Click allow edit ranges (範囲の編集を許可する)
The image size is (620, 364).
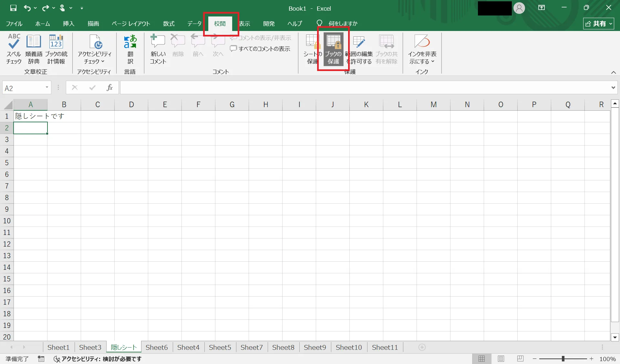click(359, 49)
